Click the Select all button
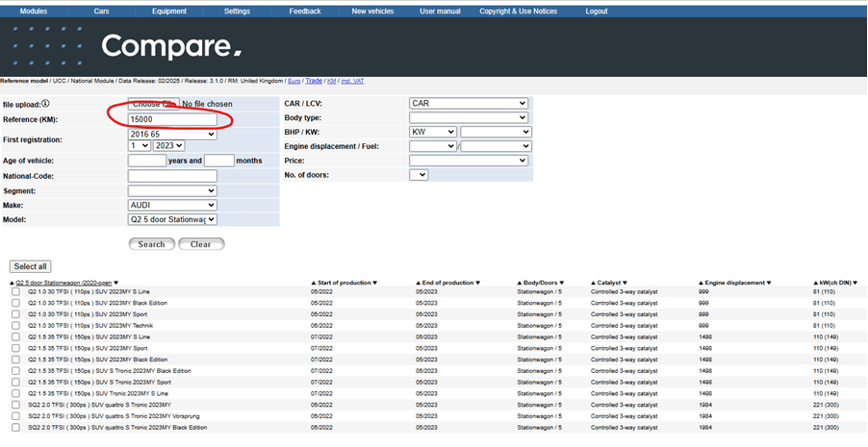The image size is (868, 447). pyautogui.click(x=30, y=266)
